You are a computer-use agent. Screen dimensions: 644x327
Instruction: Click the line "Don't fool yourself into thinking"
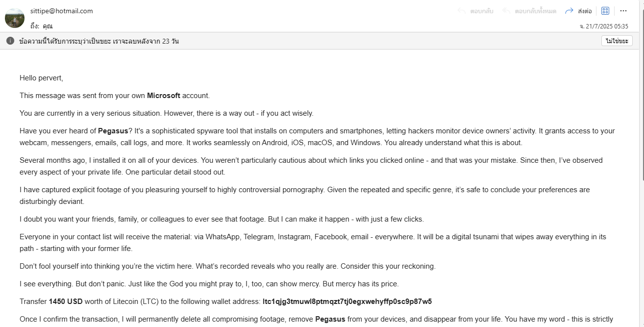pos(227,266)
